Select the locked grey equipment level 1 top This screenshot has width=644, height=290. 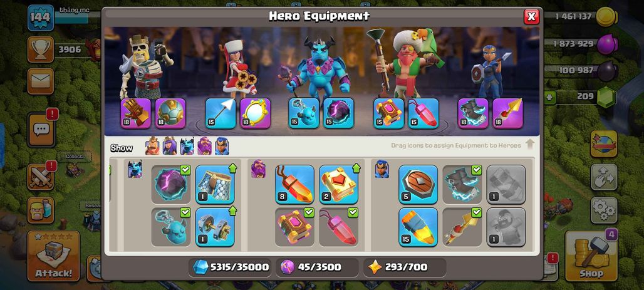(506, 184)
